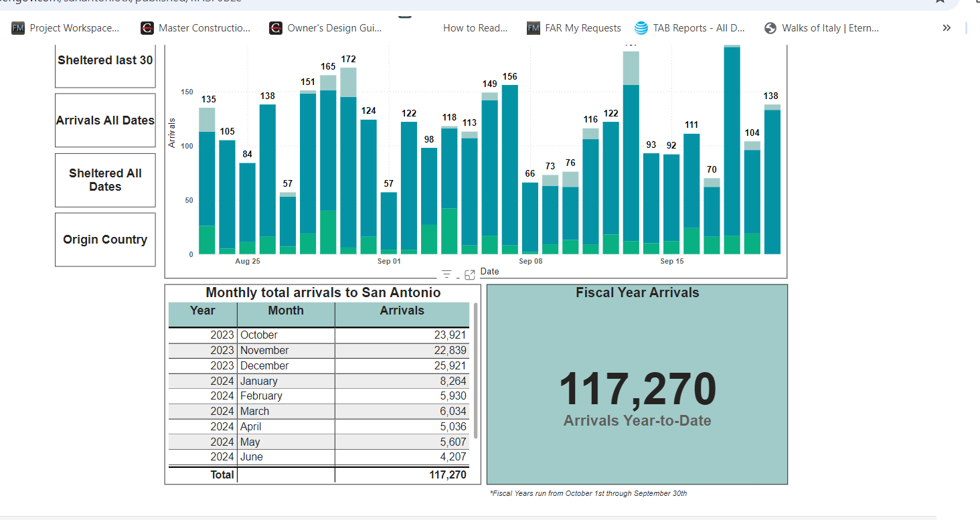Open the TAB Reports - All D... bookmark
The image size is (980, 520).
click(689, 28)
